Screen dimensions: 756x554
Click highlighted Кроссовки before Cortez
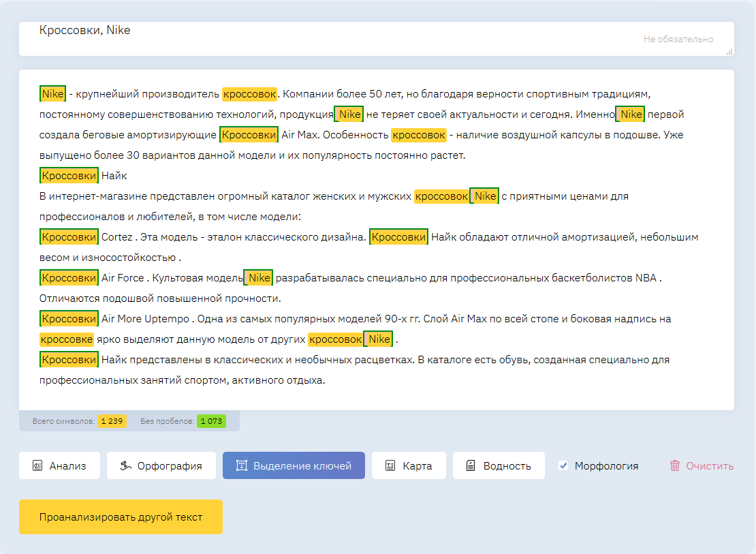click(x=69, y=237)
